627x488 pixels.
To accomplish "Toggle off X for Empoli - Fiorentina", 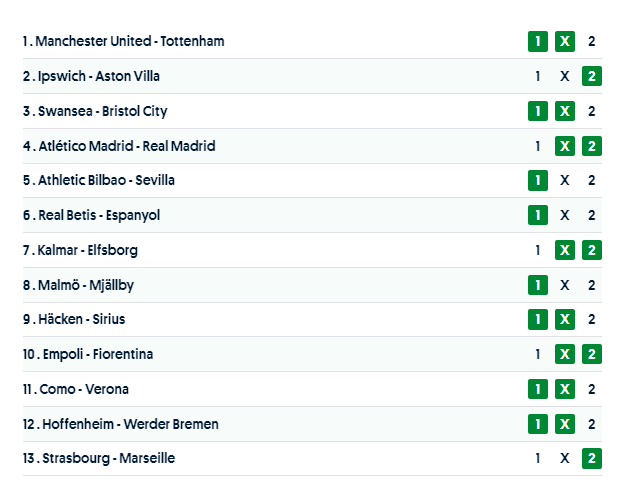I will (x=565, y=354).
